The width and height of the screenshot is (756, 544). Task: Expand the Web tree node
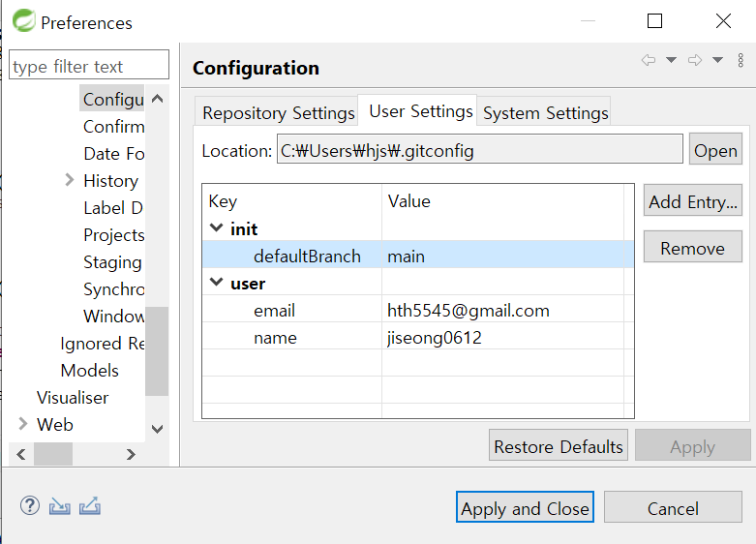[22, 423]
